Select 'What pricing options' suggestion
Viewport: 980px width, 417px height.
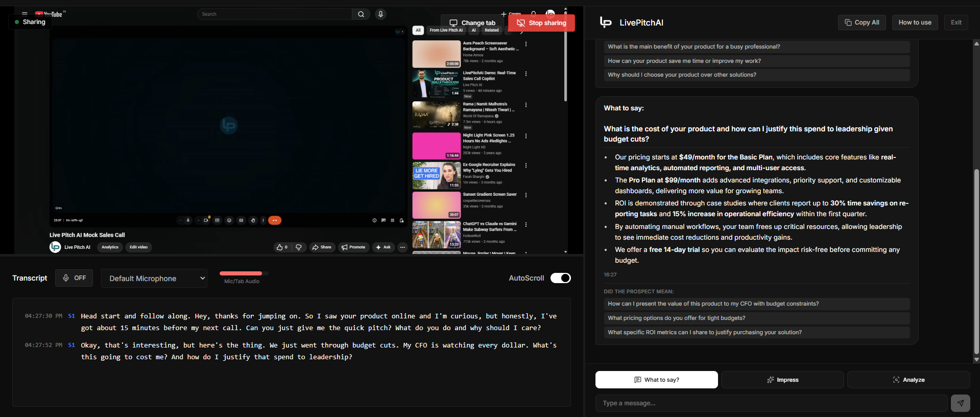tap(757, 318)
